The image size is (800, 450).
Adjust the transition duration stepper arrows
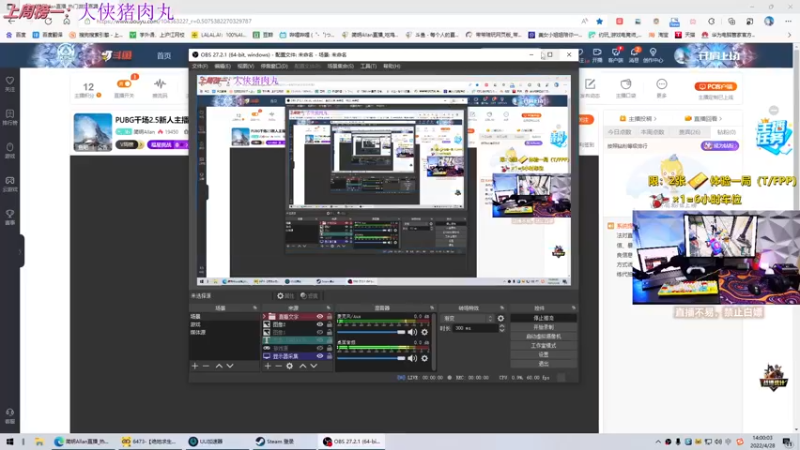(502, 329)
